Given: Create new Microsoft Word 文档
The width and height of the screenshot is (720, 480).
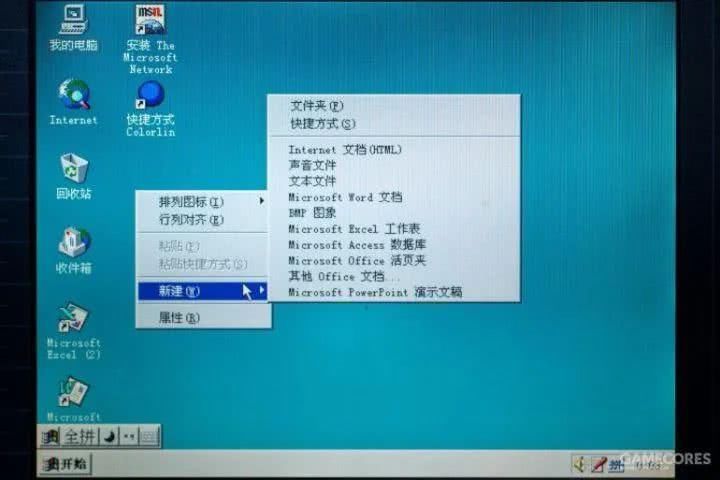Looking at the screenshot, I should pyautogui.click(x=394, y=197).
